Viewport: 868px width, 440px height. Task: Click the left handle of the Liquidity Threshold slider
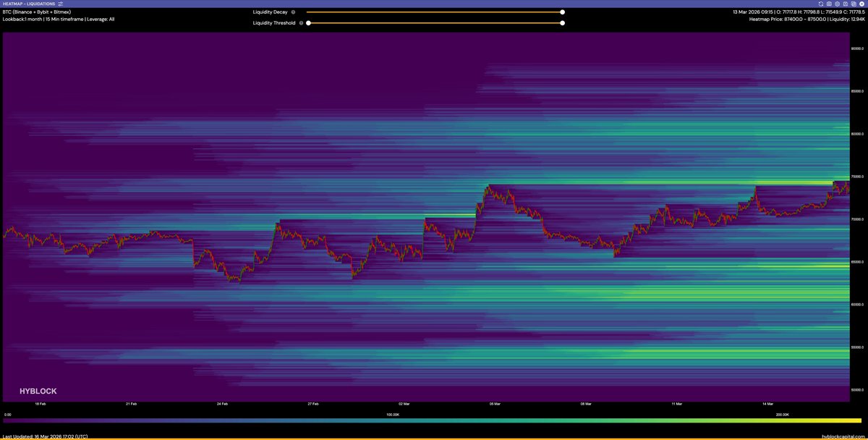[x=308, y=22]
